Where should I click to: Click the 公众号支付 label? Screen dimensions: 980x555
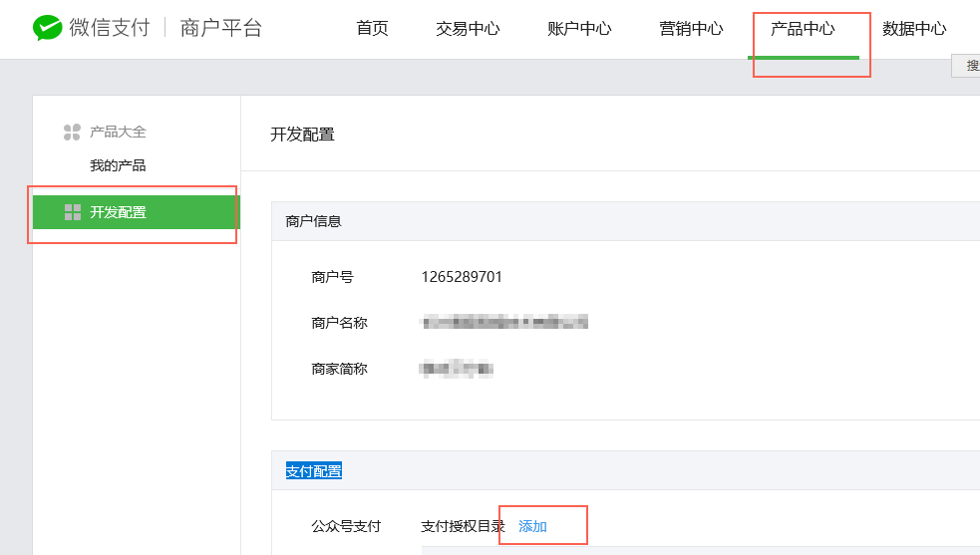point(346,526)
